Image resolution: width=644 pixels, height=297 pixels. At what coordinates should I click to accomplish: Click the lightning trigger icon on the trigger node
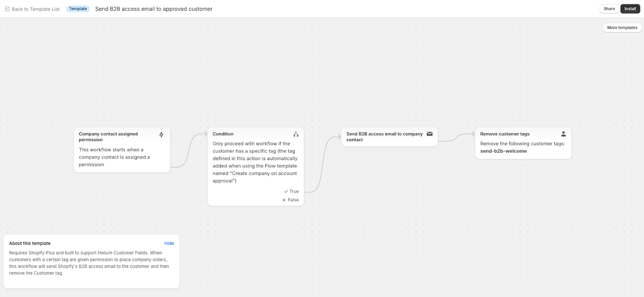click(x=161, y=134)
